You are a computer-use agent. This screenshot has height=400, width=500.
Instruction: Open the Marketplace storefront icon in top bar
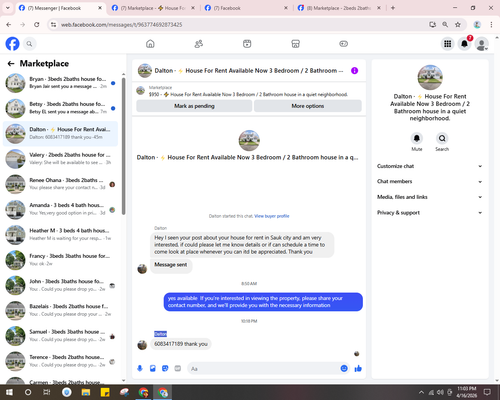[x=295, y=44]
